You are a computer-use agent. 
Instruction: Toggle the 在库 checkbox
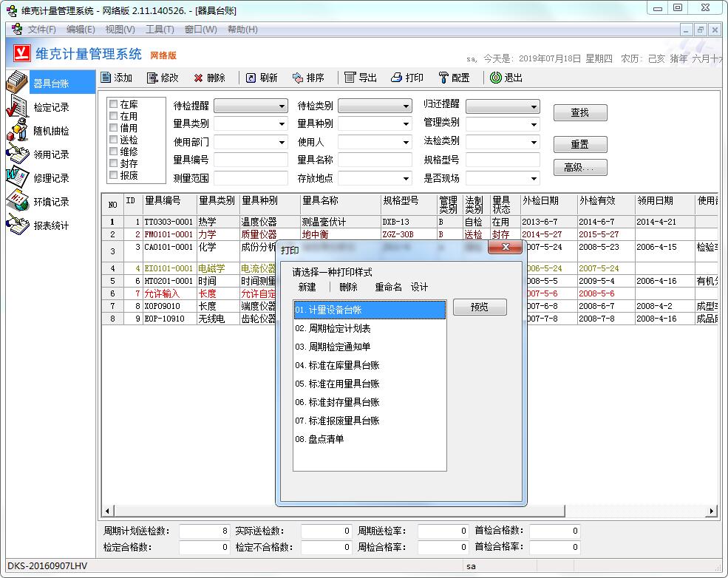(113, 103)
